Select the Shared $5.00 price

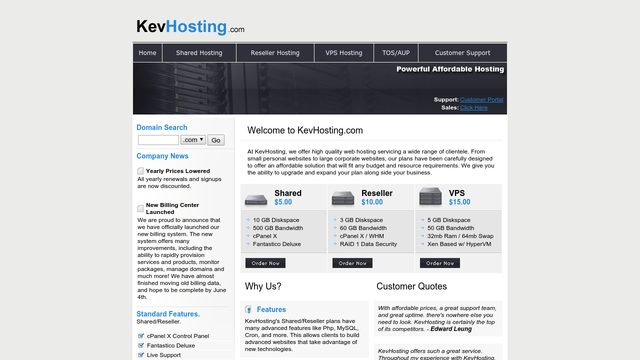click(x=283, y=202)
